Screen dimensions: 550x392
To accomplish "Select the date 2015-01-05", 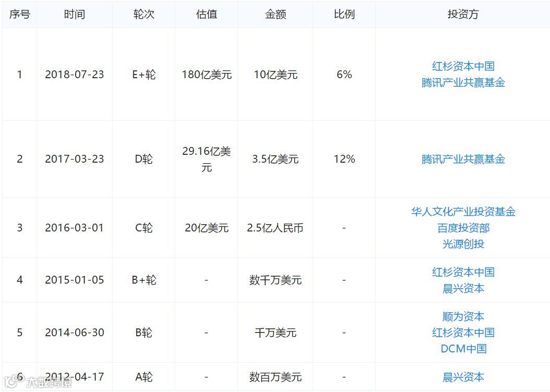I will coord(75,280).
